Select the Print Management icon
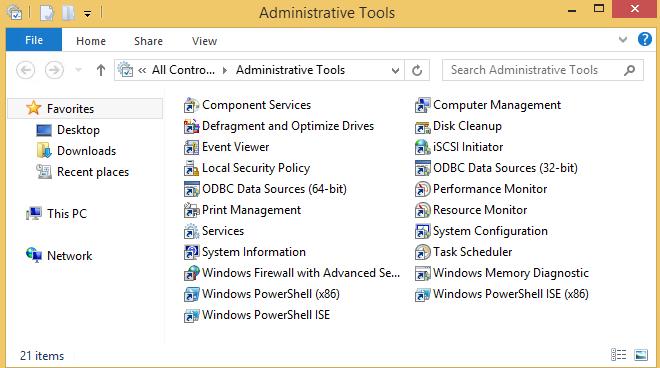The image size is (660, 368). tap(191, 210)
